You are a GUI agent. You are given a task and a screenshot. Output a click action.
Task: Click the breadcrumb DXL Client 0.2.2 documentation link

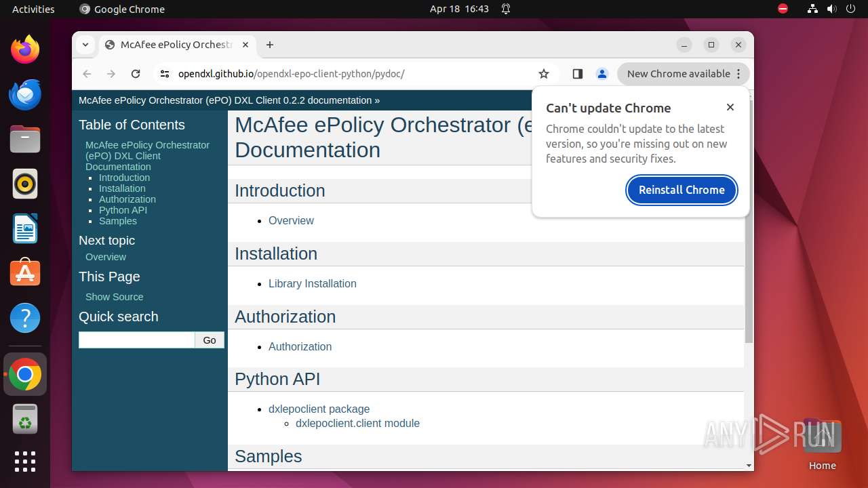[225, 100]
